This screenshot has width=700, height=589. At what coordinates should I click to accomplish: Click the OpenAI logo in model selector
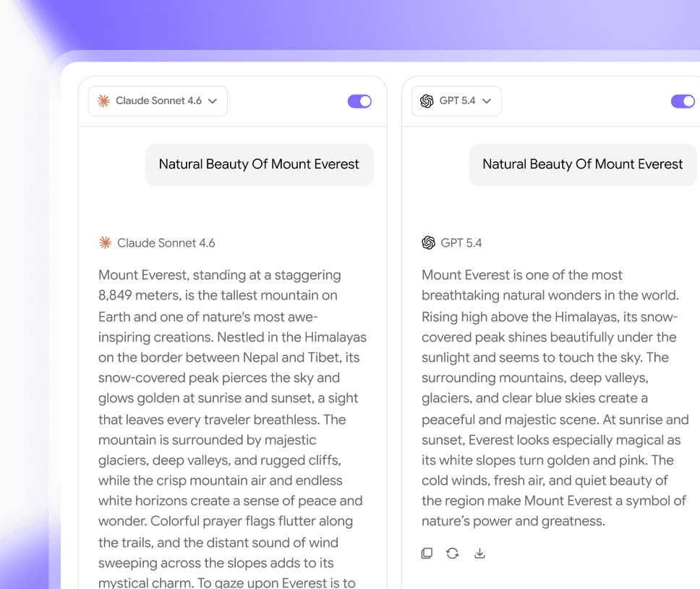(x=427, y=101)
